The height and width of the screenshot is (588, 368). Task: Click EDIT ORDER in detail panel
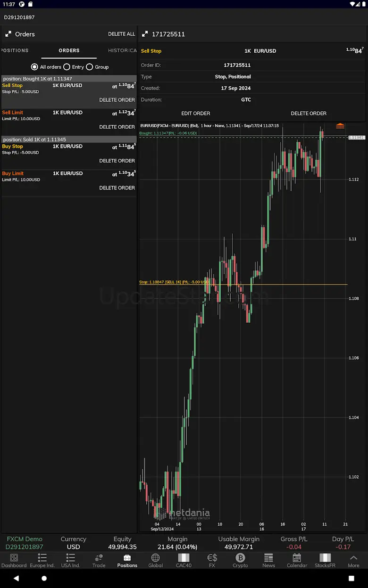pyautogui.click(x=196, y=113)
